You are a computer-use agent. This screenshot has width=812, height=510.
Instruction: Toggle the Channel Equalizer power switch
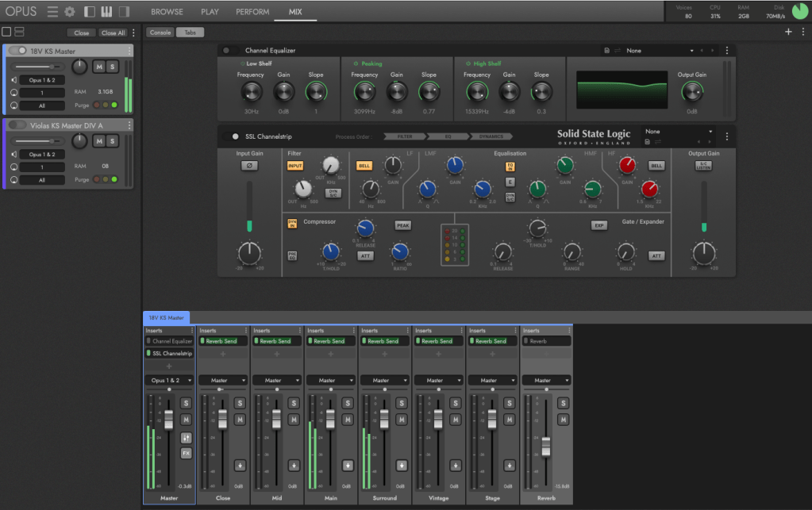[231, 50]
